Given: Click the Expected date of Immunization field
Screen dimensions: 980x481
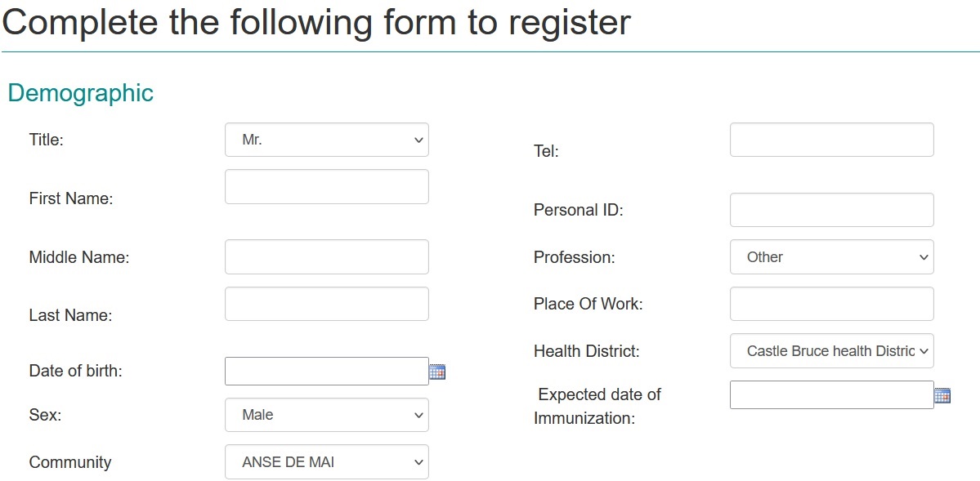Looking at the screenshot, I should tap(831, 395).
